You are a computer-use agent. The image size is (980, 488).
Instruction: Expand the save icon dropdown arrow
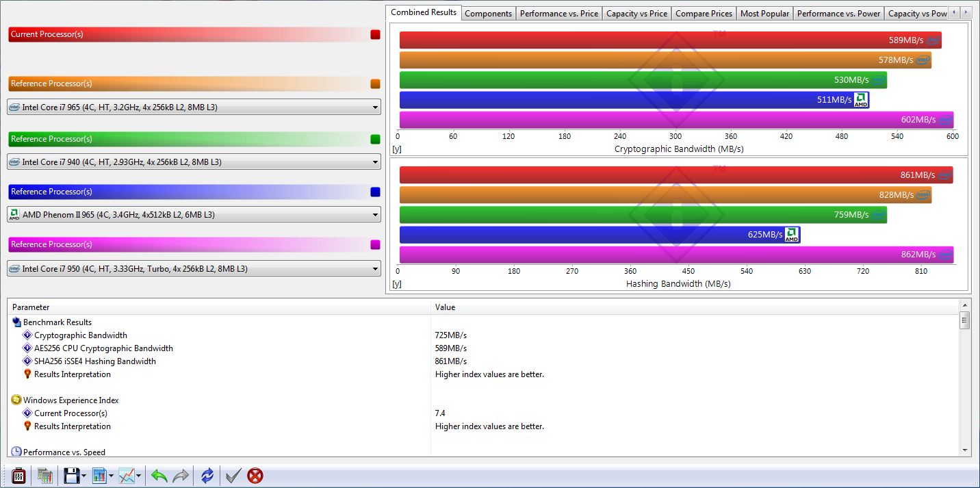(83, 476)
